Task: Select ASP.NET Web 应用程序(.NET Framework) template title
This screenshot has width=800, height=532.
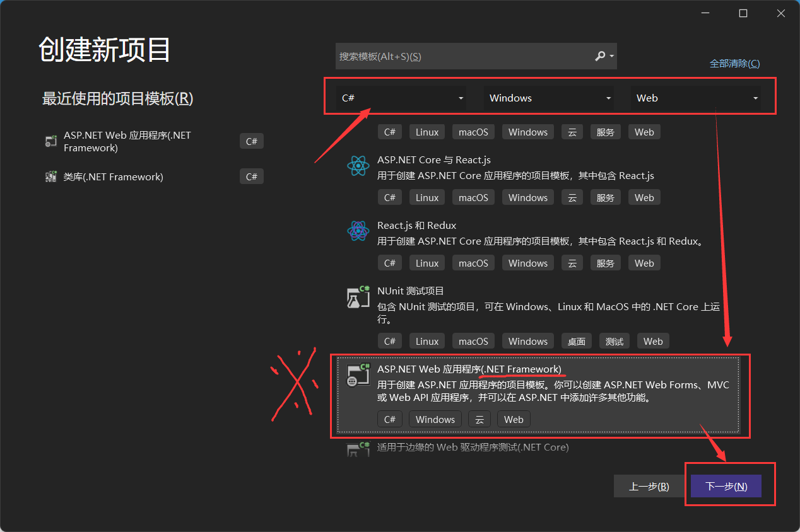Action: 469,369
